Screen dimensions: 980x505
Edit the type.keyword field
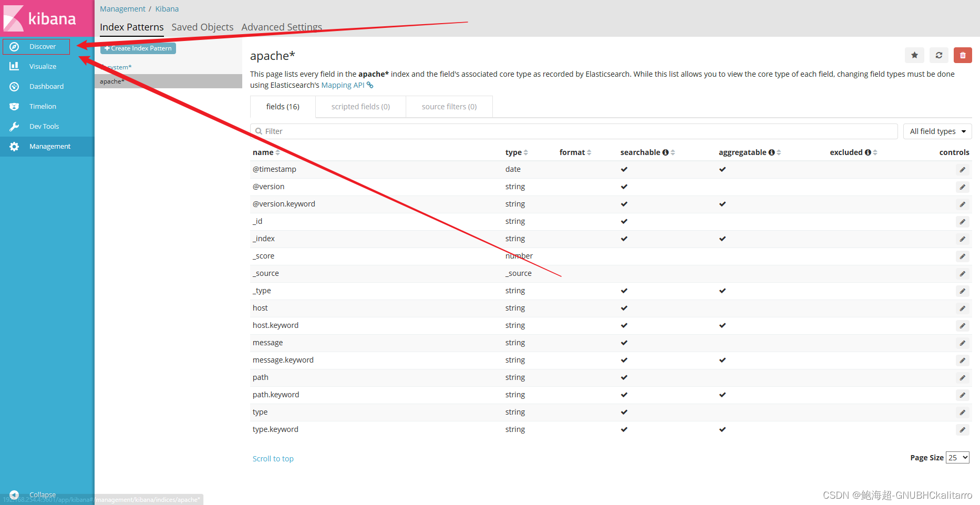(963, 430)
